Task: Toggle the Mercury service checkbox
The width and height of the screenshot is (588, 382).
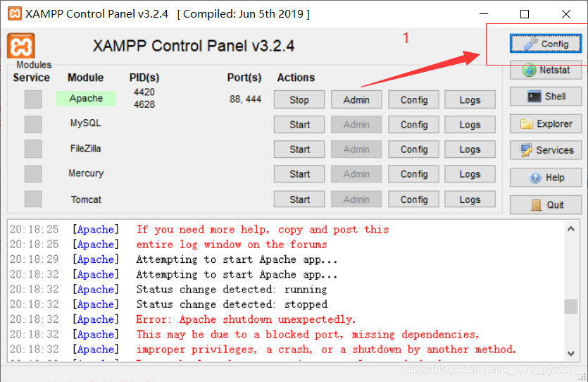Action: (33, 174)
